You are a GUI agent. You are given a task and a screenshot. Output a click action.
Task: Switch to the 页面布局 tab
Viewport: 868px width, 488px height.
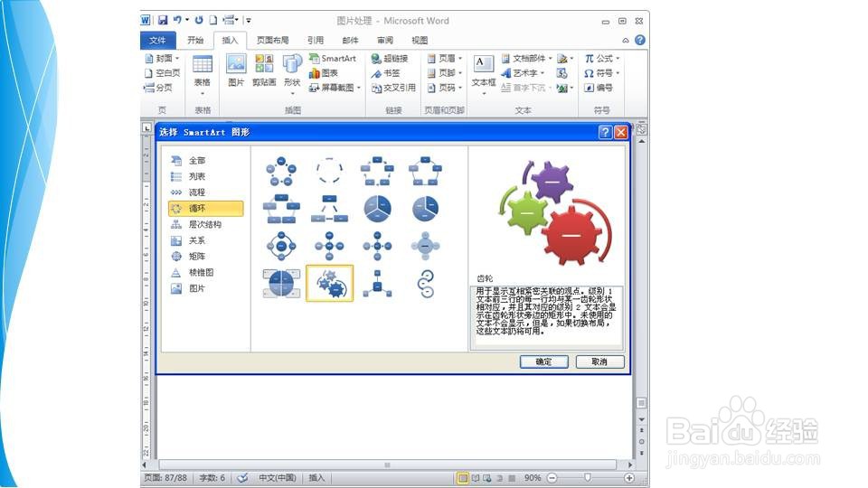[273, 40]
